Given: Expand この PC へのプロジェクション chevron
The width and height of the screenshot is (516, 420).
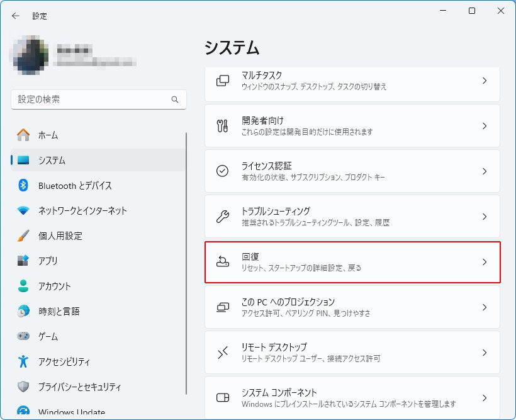Looking at the screenshot, I should 484,307.
